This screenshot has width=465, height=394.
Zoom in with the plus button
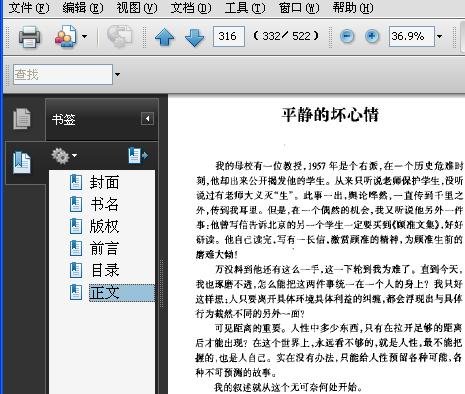coord(372,36)
